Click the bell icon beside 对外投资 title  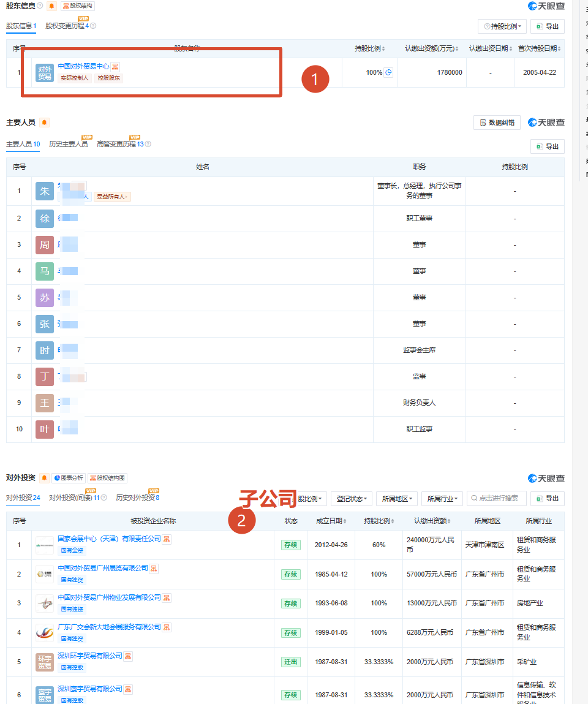44,478
